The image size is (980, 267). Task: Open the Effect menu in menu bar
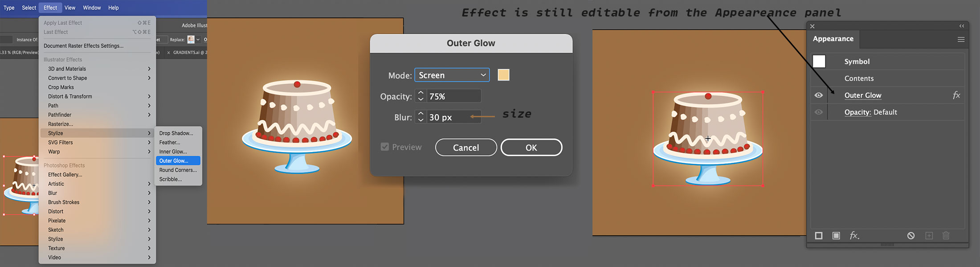point(50,8)
